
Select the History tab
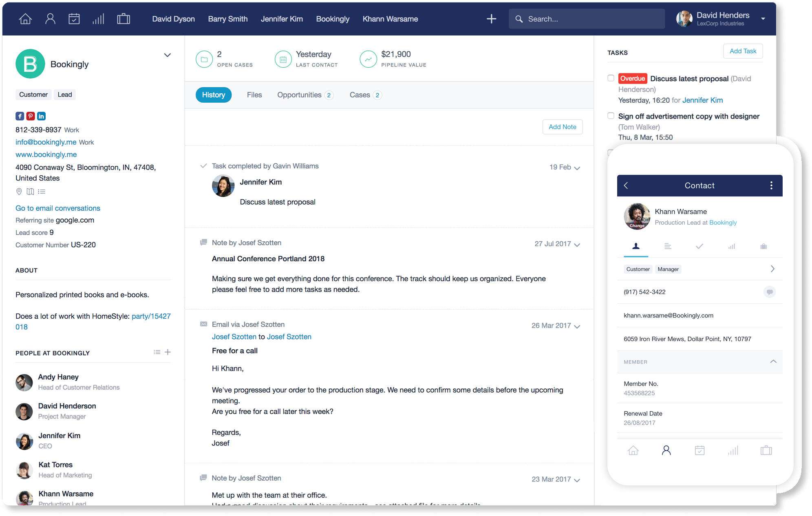214,95
